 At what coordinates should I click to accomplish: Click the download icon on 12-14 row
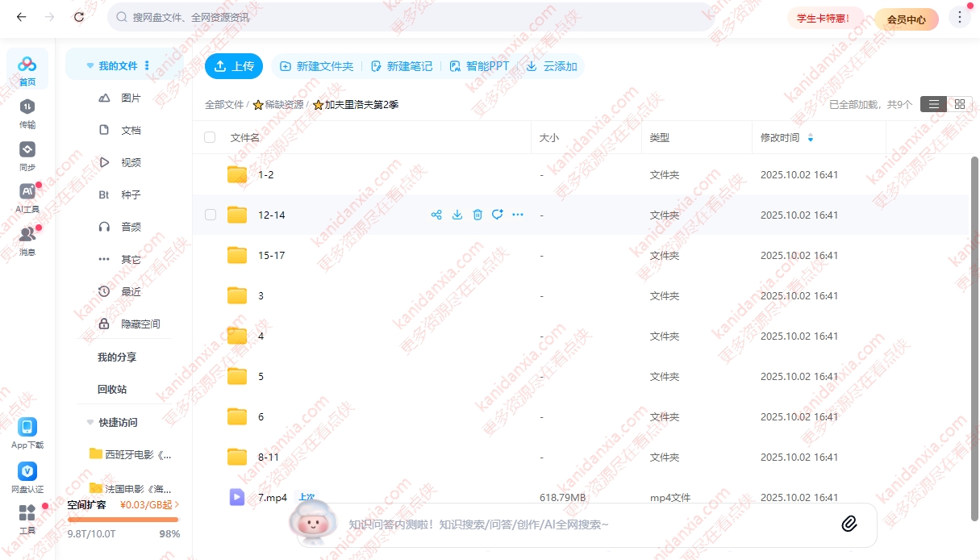pos(457,215)
